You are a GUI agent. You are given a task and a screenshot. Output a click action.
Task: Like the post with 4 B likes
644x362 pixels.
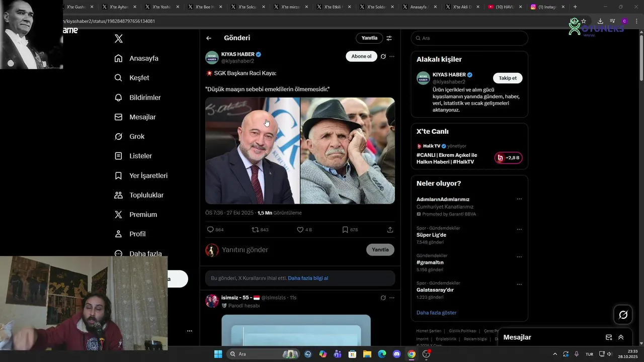pyautogui.click(x=304, y=230)
